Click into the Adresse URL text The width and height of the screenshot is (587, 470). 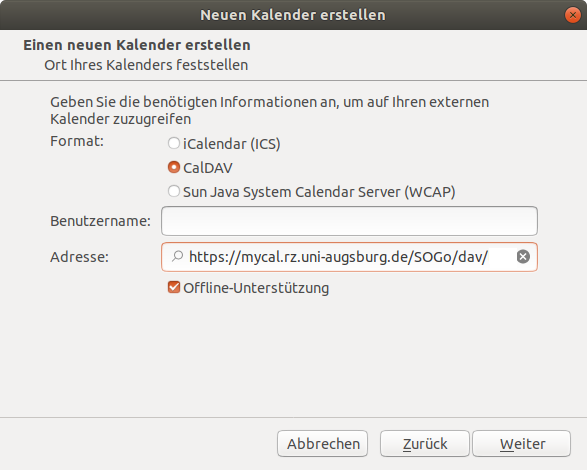point(338,257)
